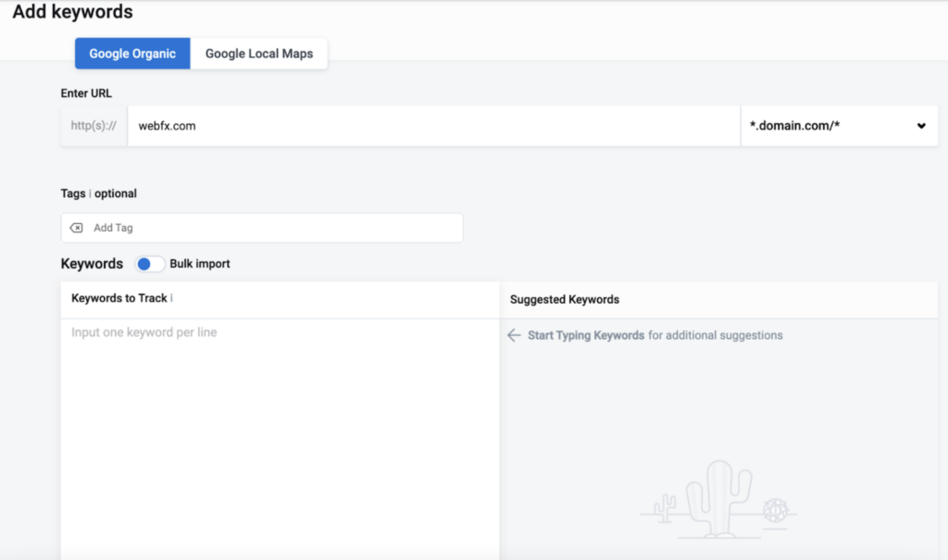Click the Add keywords page title

point(73,12)
